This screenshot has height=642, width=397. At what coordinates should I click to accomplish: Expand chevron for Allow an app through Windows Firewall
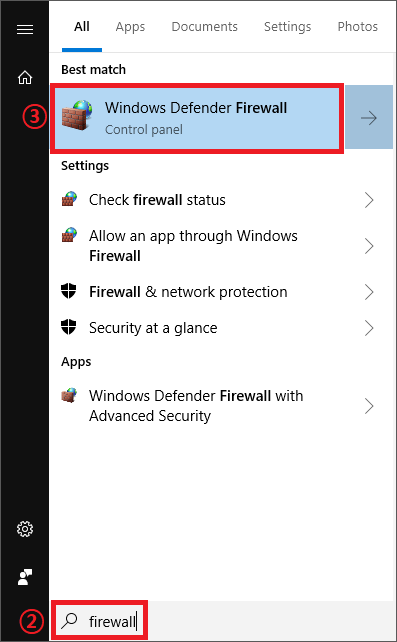369,246
